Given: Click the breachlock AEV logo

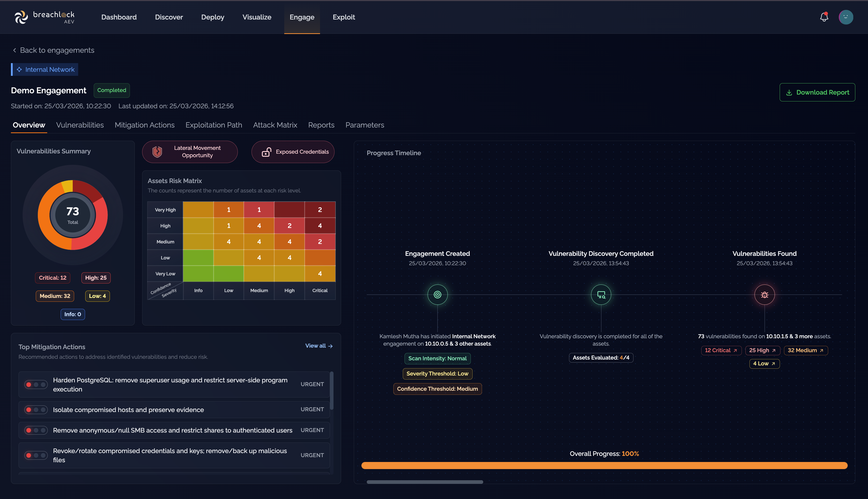Looking at the screenshot, I should [45, 17].
